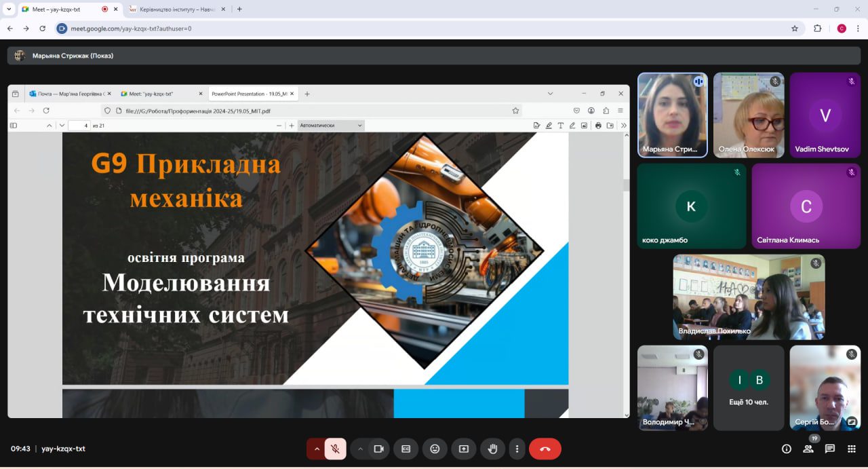Open the in-call chat panel
The width and height of the screenshot is (868, 469).
point(830,449)
